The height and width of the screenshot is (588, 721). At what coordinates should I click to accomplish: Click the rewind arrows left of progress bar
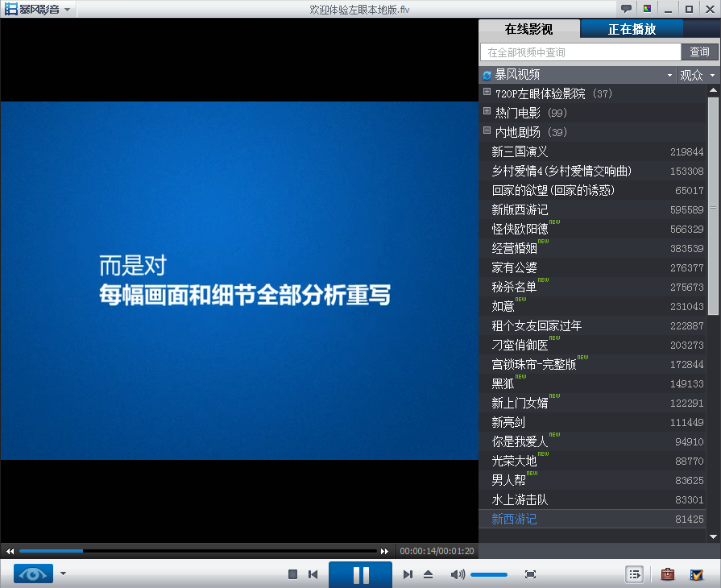click(10, 551)
